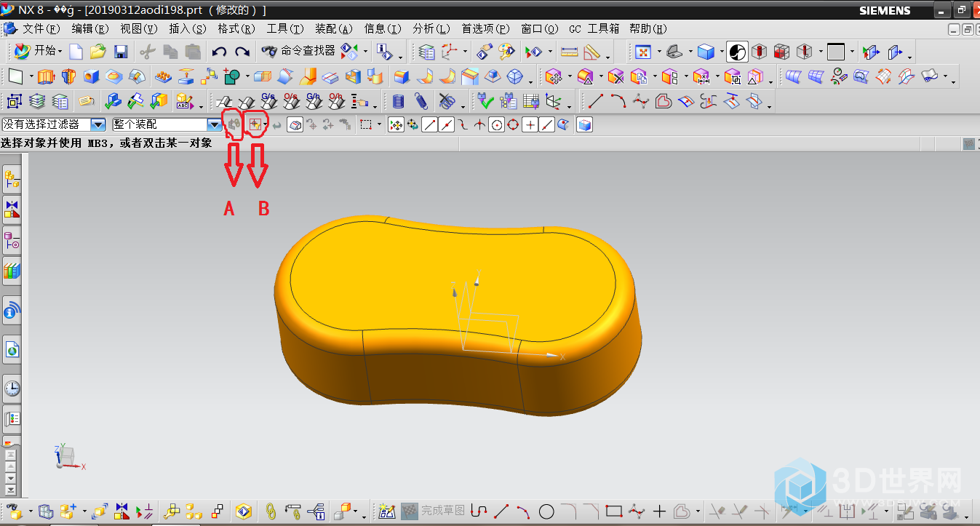980x526 pixels.
Task: Redo the last undone action
Action: point(242,52)
